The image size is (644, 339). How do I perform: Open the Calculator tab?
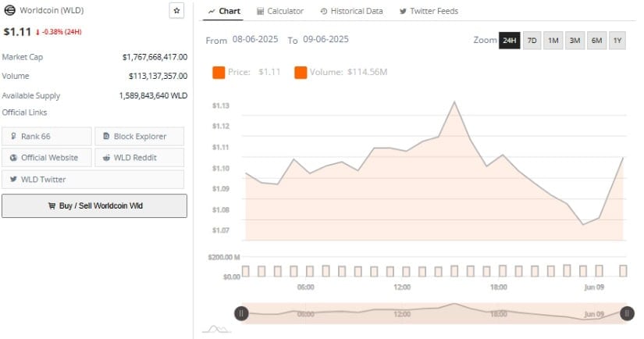coord(280,11)
